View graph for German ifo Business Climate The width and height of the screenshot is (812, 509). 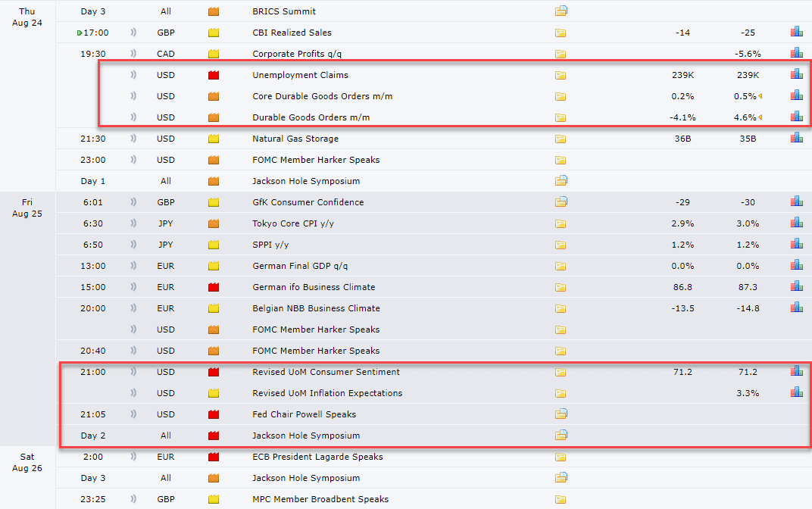pyautogui.click(x=795, y=286)
